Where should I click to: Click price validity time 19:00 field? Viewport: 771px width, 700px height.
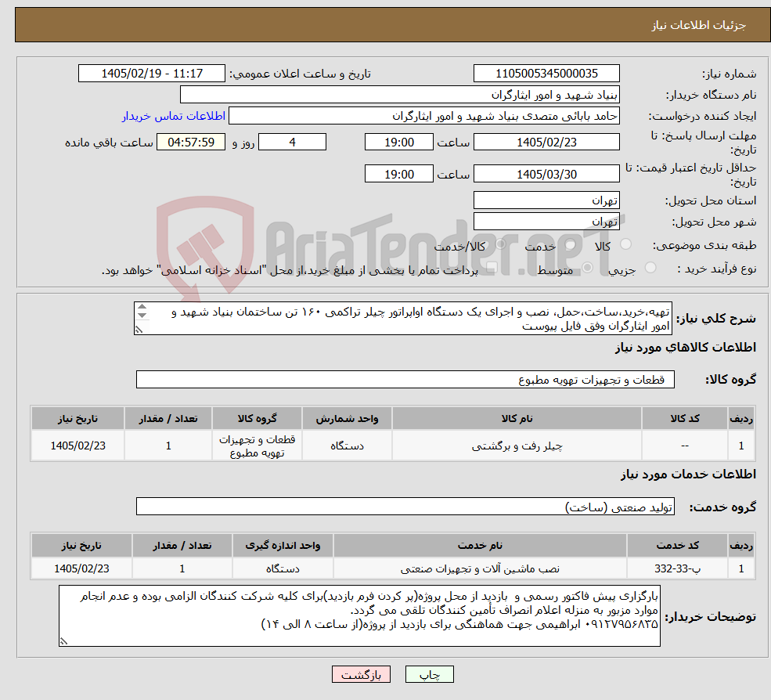(x=398, y=174)
